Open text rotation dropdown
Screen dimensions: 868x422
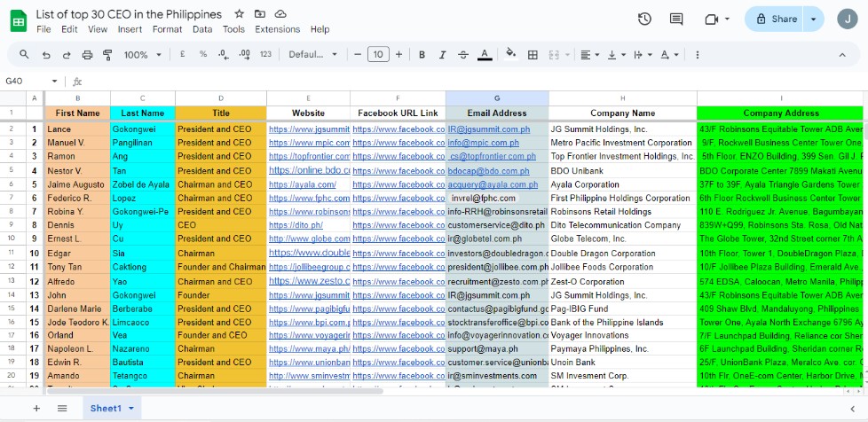click(x=669, y=54)
